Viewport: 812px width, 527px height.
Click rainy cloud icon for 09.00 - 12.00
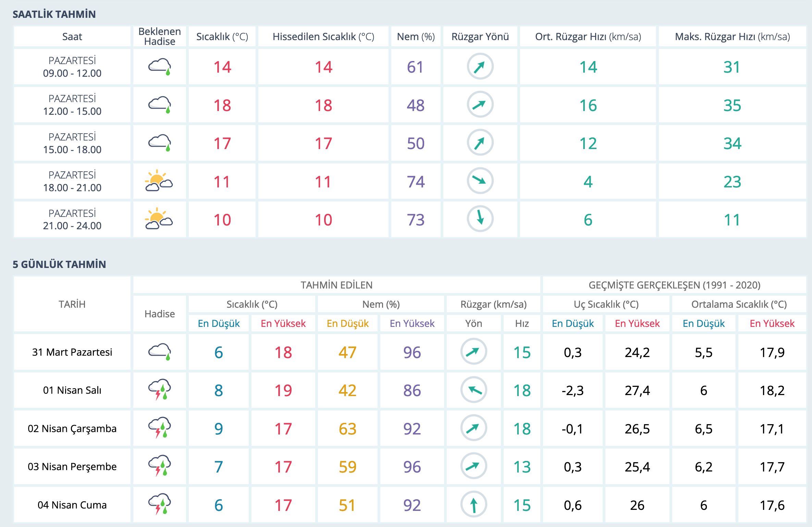(159, 66)
